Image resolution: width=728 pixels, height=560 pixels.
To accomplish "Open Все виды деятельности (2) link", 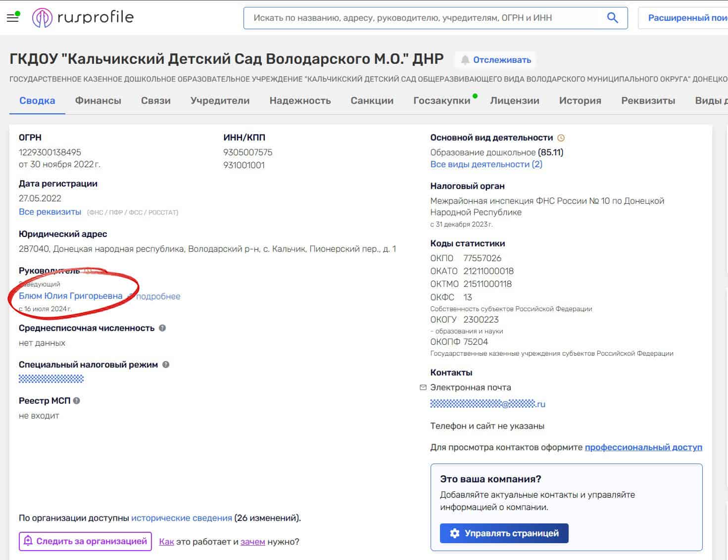I will 486,164.
